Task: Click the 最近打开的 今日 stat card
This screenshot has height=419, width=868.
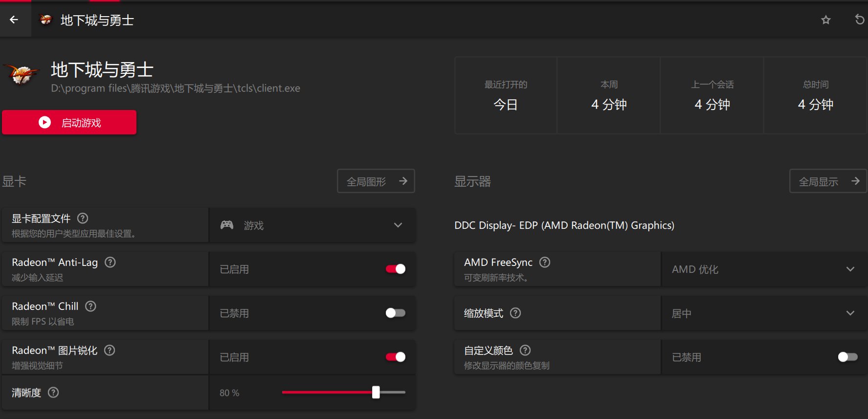Action: coord(506,95)
